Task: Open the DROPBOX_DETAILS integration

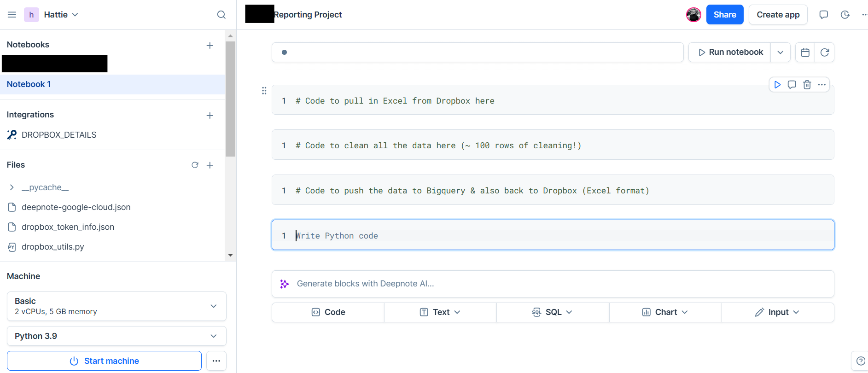Action: tap(59, 135)
